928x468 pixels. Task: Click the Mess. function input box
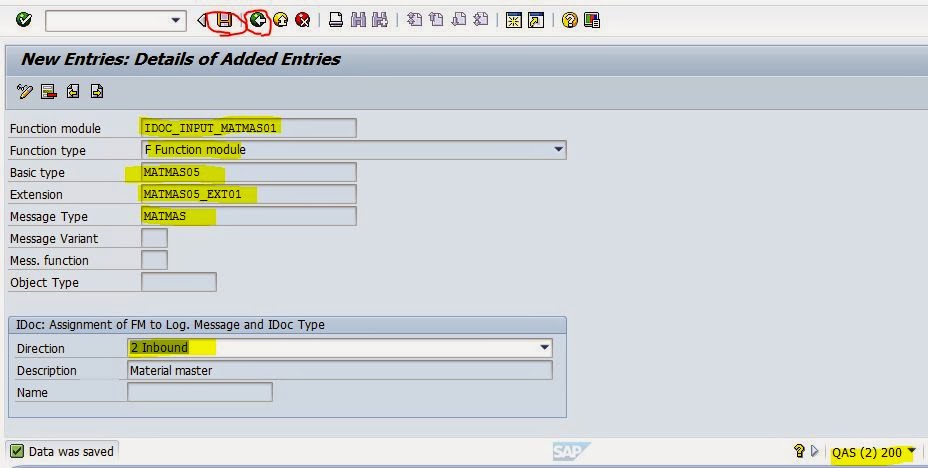coord(154,260)
